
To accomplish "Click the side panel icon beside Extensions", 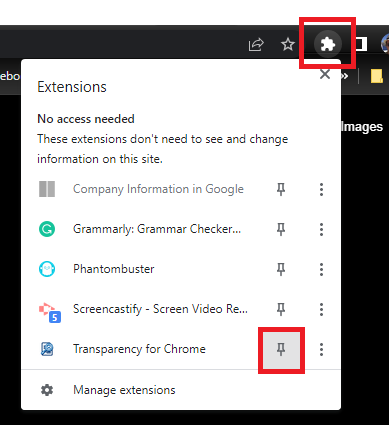I will (x=361, y=44).
